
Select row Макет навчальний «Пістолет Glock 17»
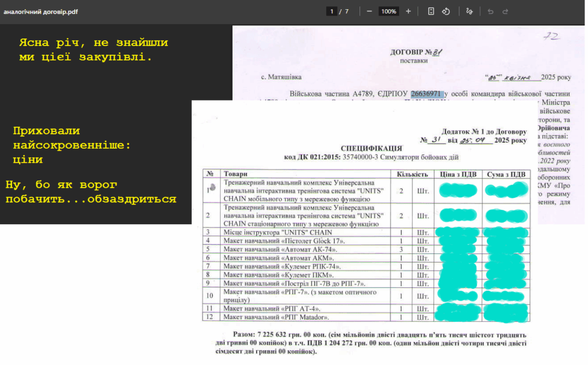click(x=366, y=241)
